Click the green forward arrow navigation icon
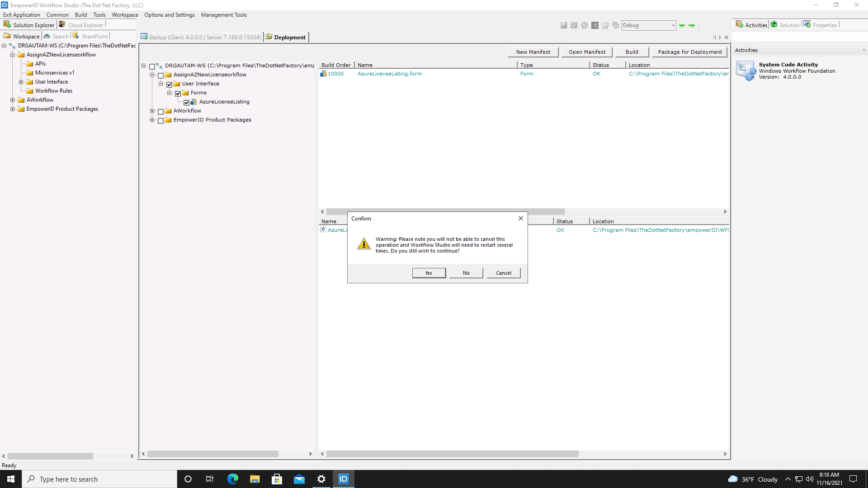The width and height of the screenshot is (868, 488). click(x=692, y=25)
